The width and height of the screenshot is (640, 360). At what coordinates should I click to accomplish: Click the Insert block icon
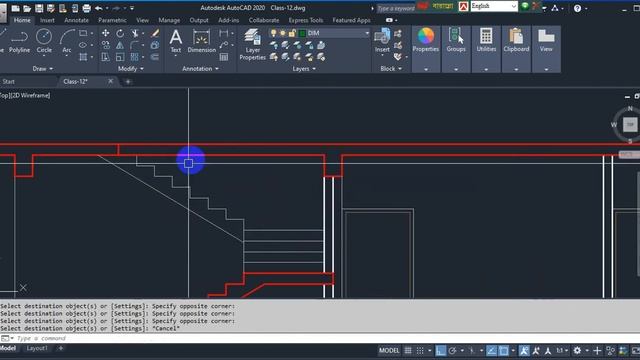(x=382, y=40)
